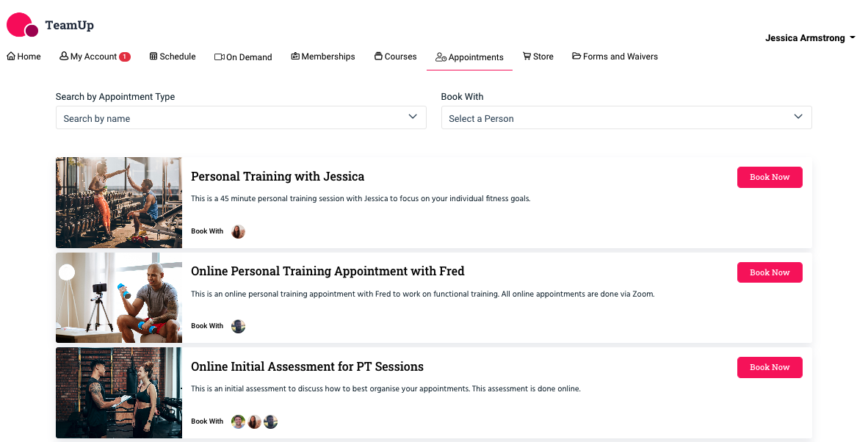Viewport: 868px width, 442px height.
Task: Book Online Personal Training with Fred
Action: pyautogui.click(x=770, y=272)
